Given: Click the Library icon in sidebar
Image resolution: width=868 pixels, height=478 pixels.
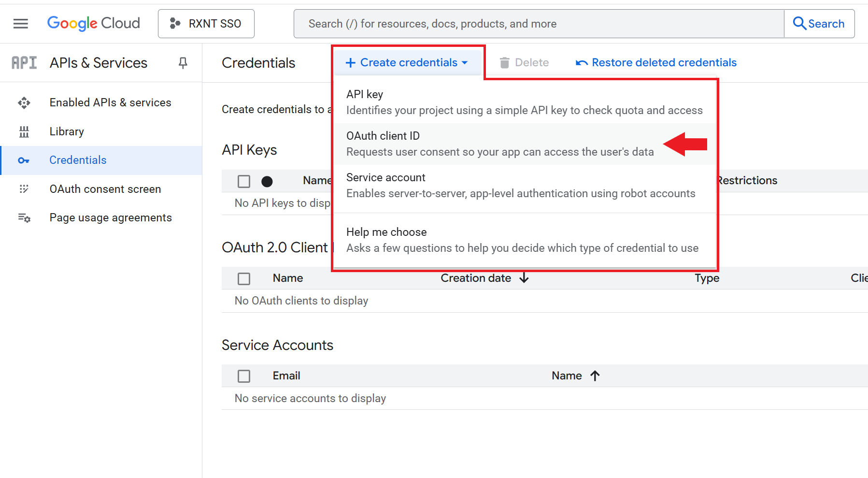Looking at the screenshot, I should click(24, 131).
